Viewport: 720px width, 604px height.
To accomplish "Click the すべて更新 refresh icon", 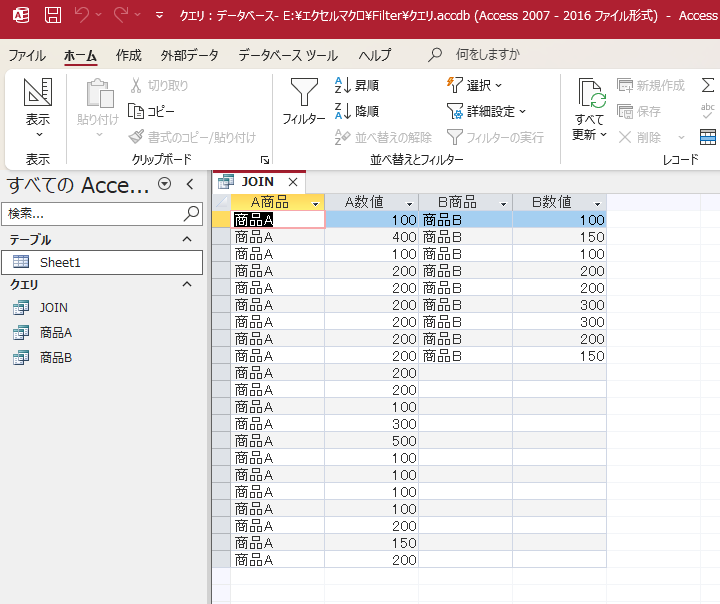I will [x=591, y=93].
